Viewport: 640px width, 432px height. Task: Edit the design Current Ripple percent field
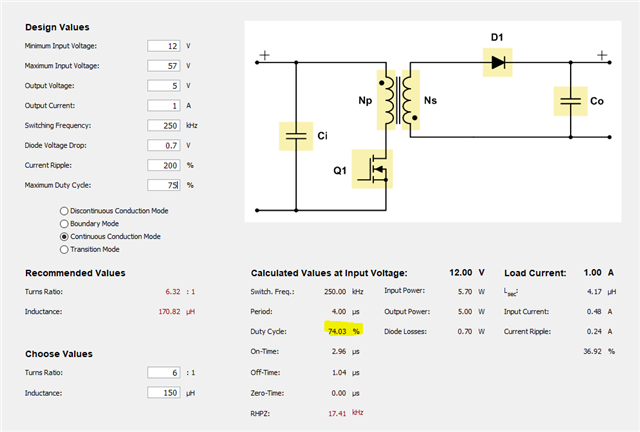(x=164, y=165)
